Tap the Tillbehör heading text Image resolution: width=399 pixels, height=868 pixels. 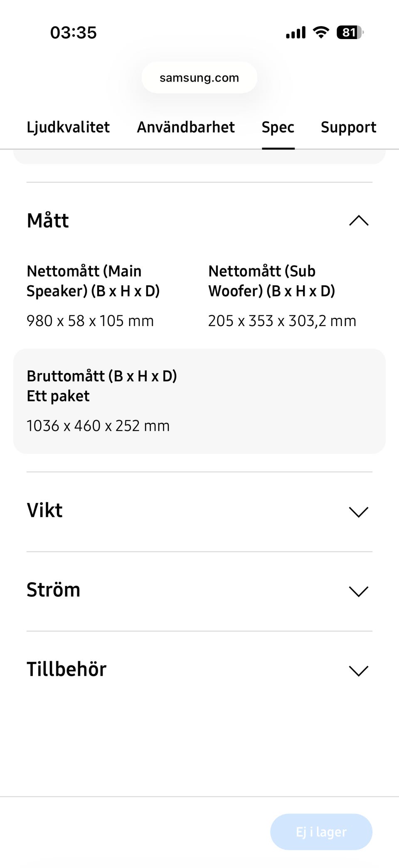(66, 669)
